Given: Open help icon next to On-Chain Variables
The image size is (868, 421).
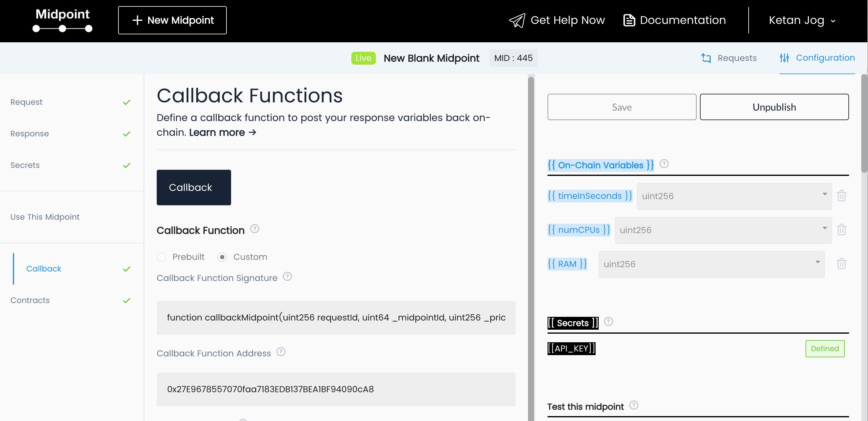Looking at the screenshot, I should tap(664, 164).
